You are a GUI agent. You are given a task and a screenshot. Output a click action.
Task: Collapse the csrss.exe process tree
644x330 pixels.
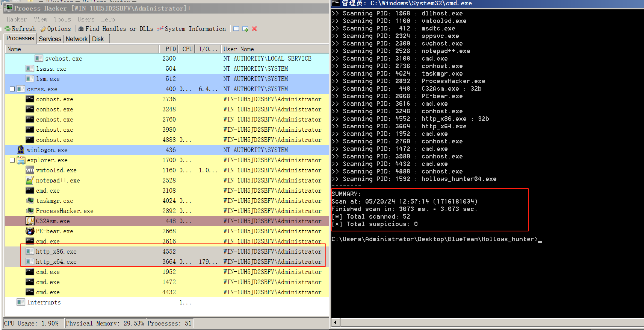[x=12, y=89]
